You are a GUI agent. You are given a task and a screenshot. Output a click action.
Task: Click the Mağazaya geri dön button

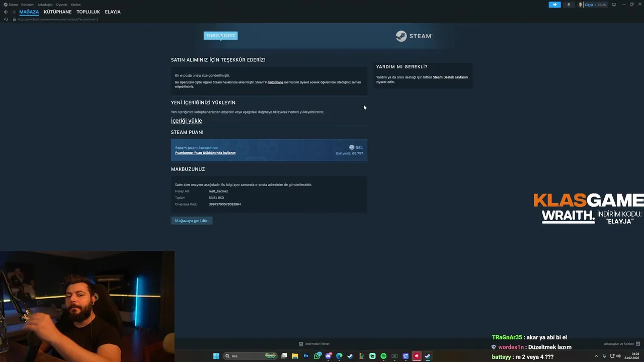[x=192, y=221]
